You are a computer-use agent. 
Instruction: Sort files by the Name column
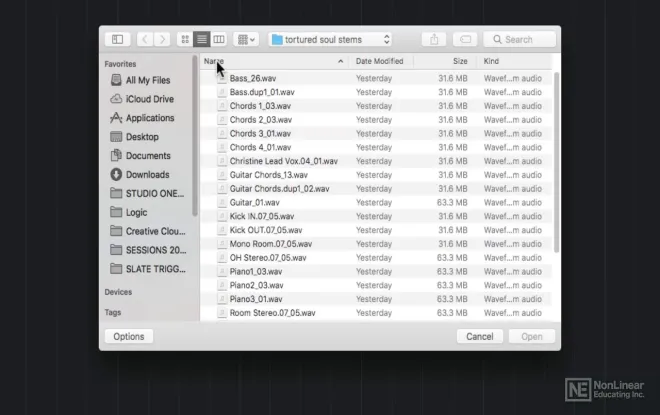tap(274, 61)
